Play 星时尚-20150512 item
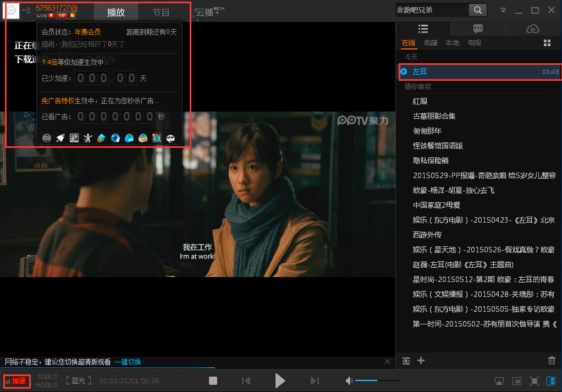562x392 pixels. click(x=483, y=279)
